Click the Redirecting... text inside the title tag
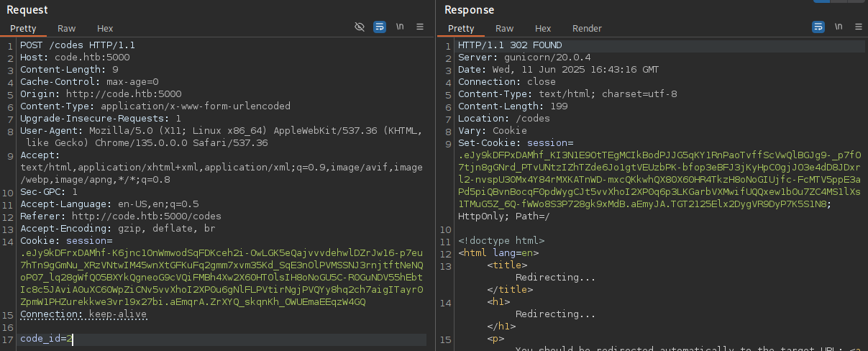The image size is (868, 351). pos(556,278)
